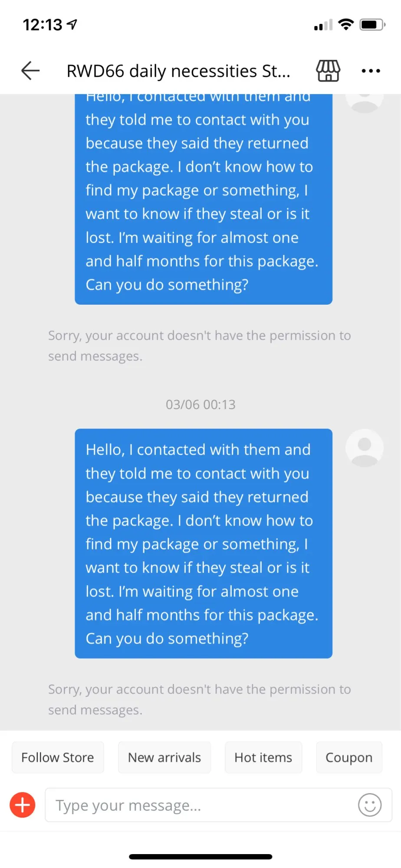Screen dimensions: 401x868
Task: Tap the RWD66 daily necessities store title
Action: tap(178, 71)
